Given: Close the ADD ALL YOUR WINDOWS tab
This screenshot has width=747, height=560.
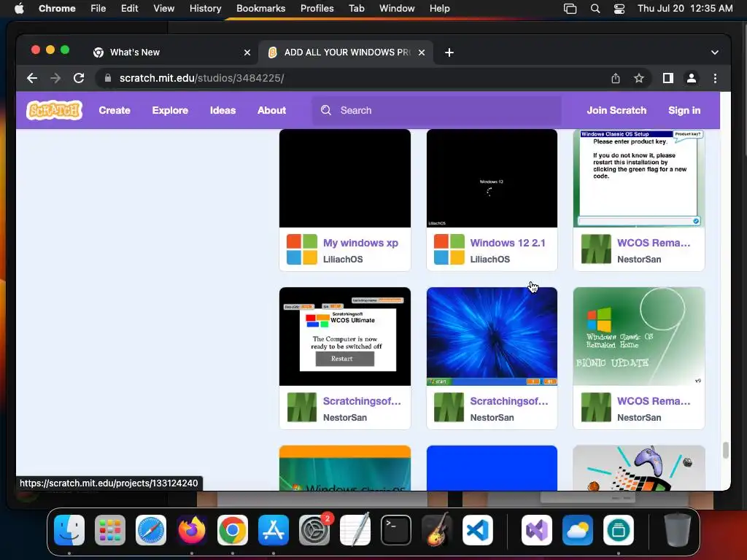Looking at the screenshot, I should point(422,52).
